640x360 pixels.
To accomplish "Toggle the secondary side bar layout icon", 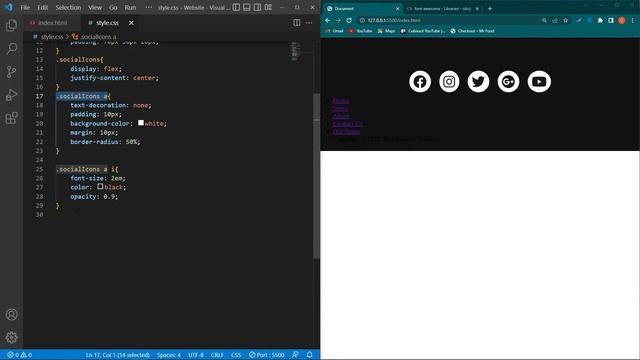I will tap(258, 7).
